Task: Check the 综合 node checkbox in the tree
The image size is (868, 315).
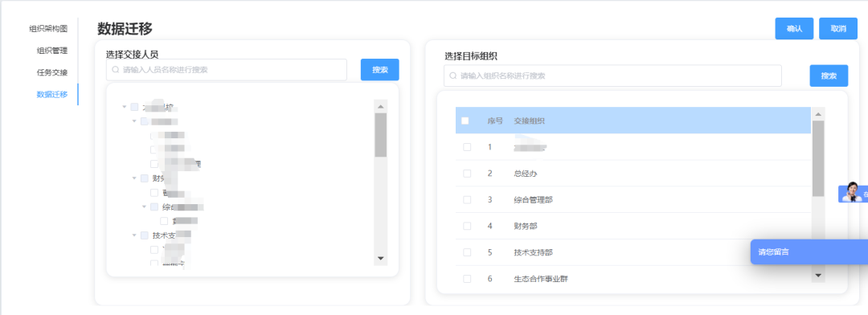Action: 154,207
